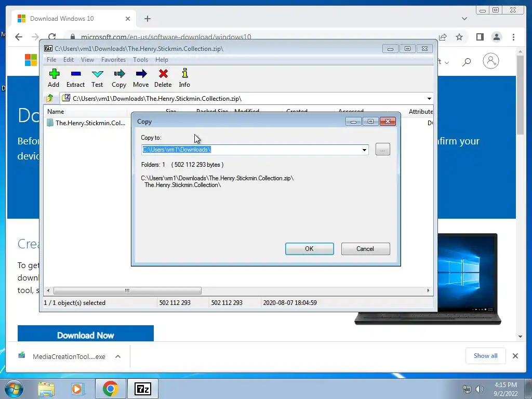Click the Info toolbar icon in 7-Zip

184,78
